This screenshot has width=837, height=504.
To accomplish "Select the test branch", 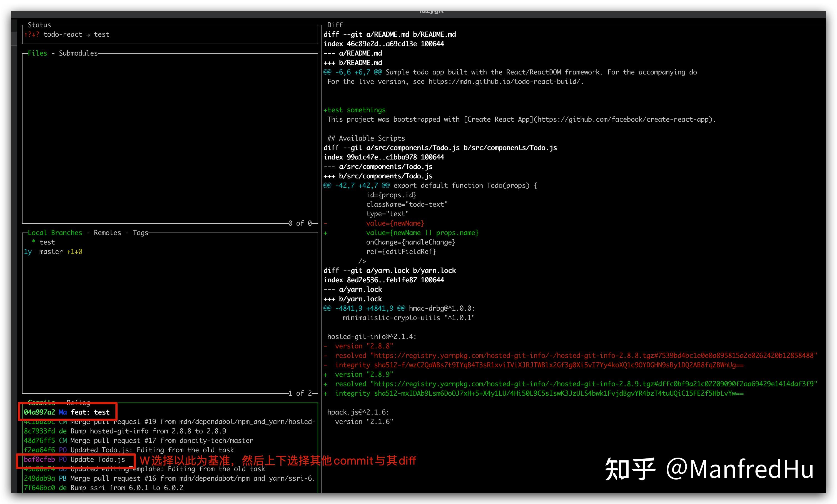I will click(47, 242).
